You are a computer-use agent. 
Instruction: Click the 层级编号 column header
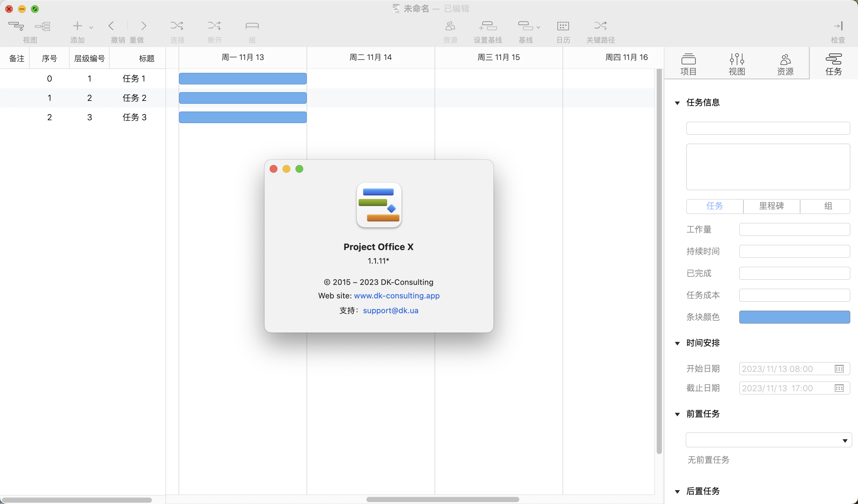click(x=89, y=59)
